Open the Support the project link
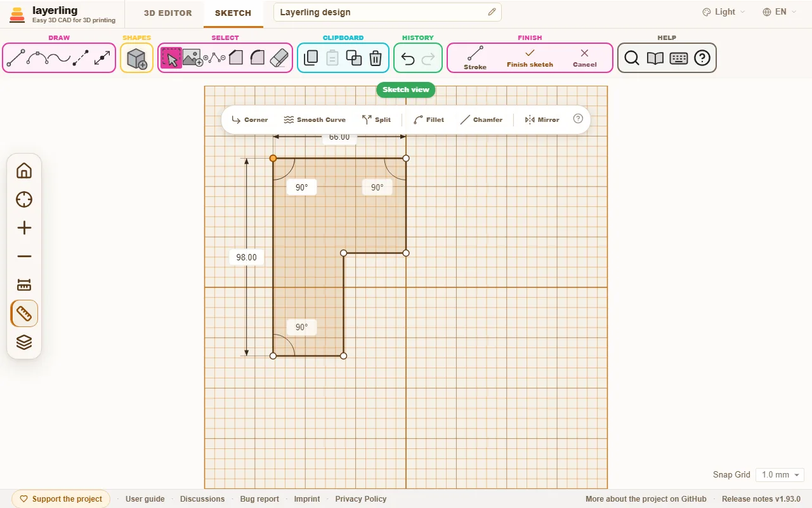 [61, 499]
